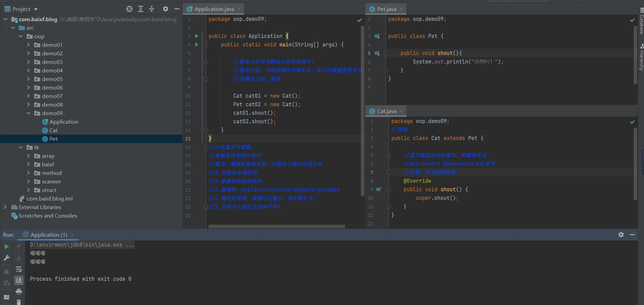The height and width of the screenshot is (305, 644).
Task: Select the Pet class in project tree
Action: tap(50, 139)
